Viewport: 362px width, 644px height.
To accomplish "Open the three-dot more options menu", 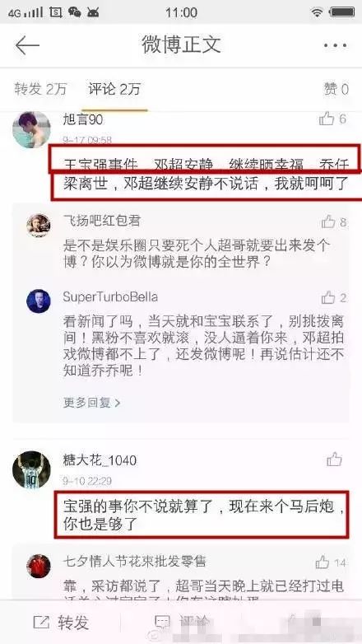I will click(x=336, y=45).
